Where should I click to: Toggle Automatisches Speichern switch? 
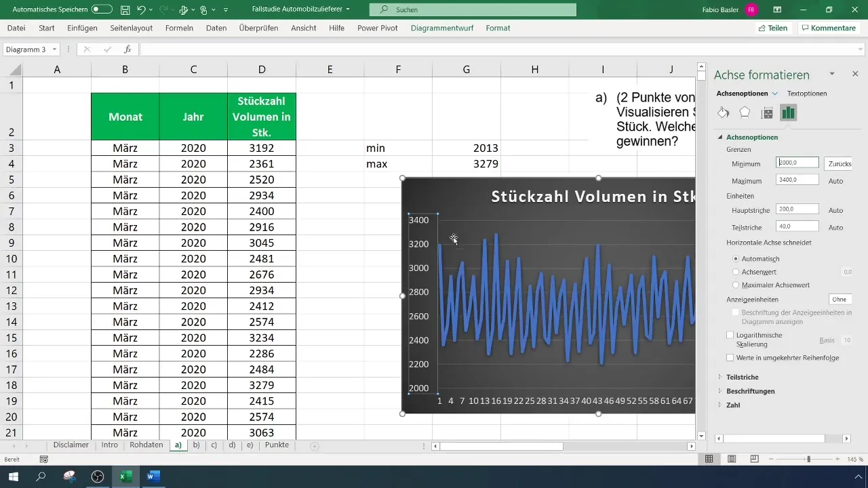(x=102, y=10)
